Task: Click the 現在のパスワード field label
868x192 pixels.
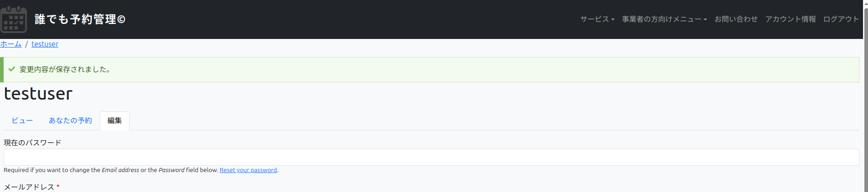Action: 32,143
